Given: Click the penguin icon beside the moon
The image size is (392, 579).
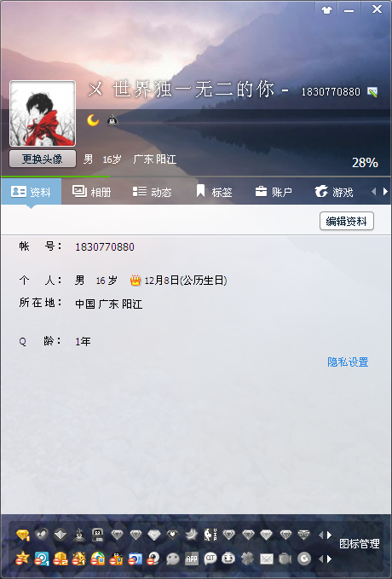Looking at the screenshot, I should [112, 119].
